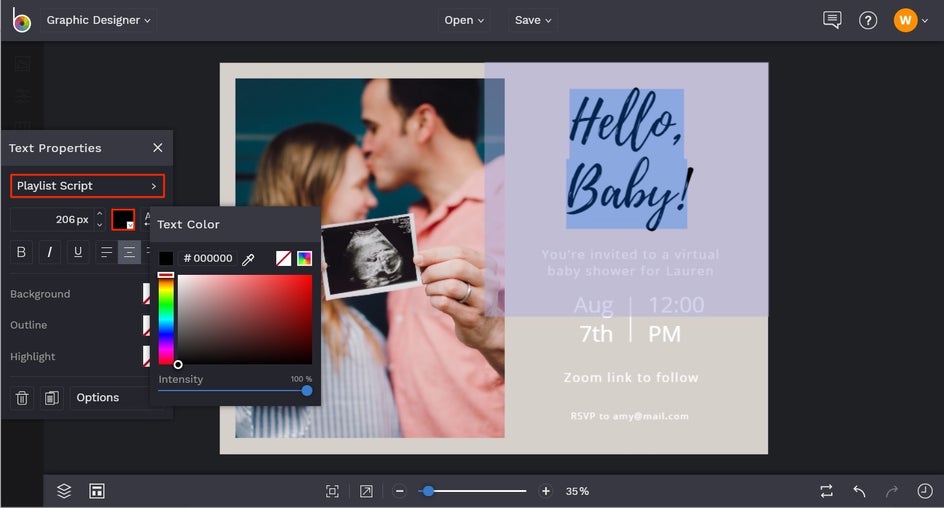944x508 pixels.
Task: Open the feedback chat icon
Action: point(832,20)
